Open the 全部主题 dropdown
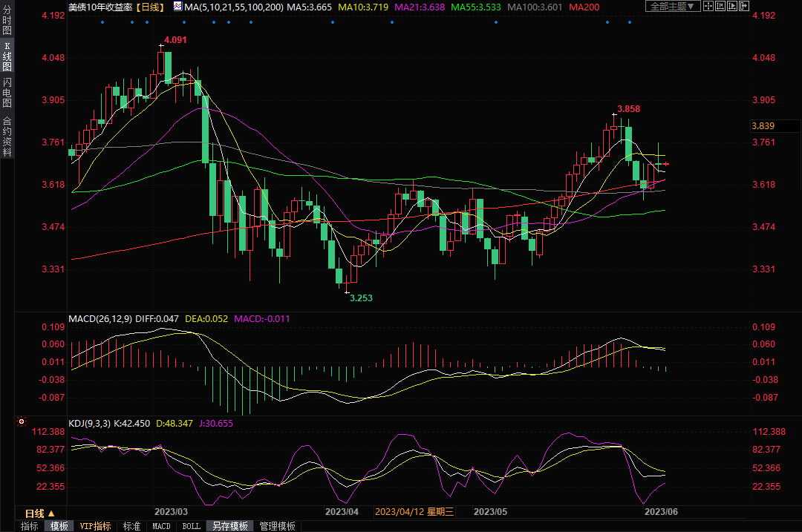The image size is (802, 532). 673,6
